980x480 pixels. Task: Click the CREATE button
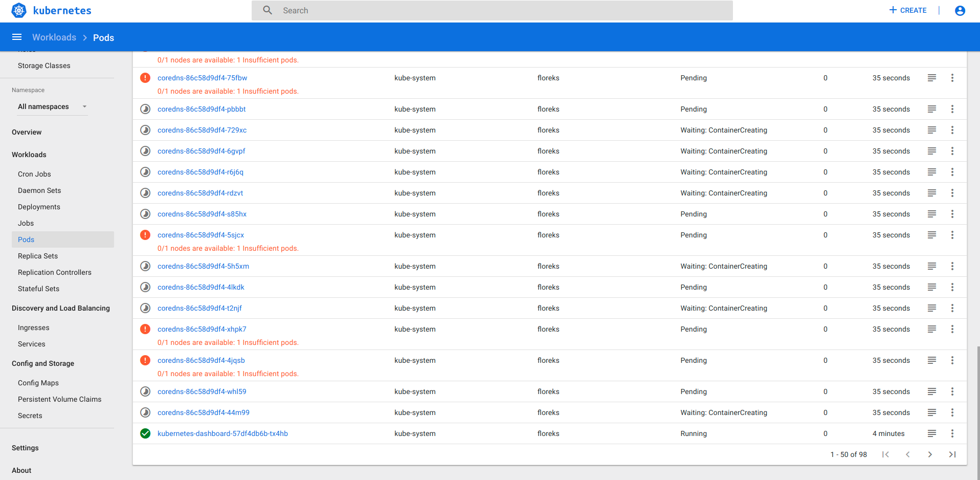[907, 10]
